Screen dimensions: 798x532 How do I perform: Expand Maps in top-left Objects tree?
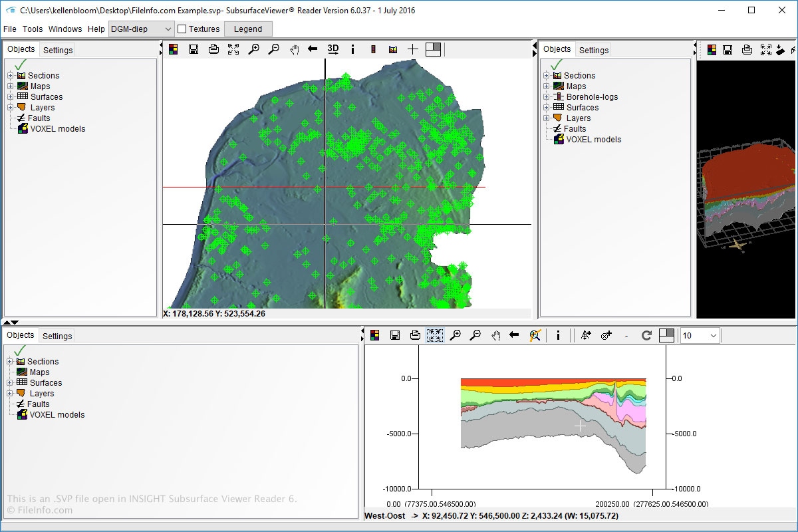pos(11,86)
